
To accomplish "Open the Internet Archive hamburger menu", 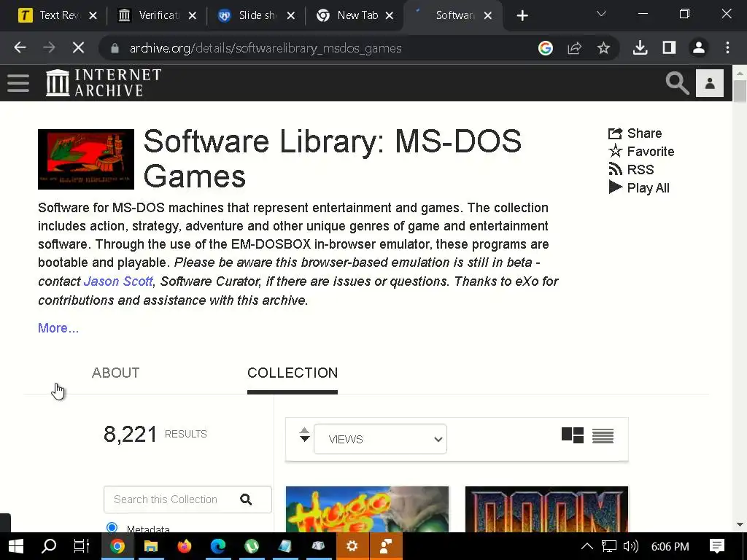I will [x=18, y=83].
